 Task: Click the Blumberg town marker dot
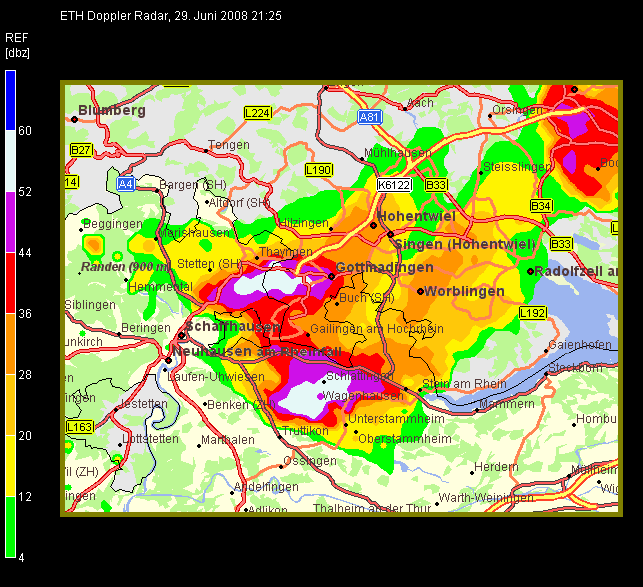click(74, 119)
